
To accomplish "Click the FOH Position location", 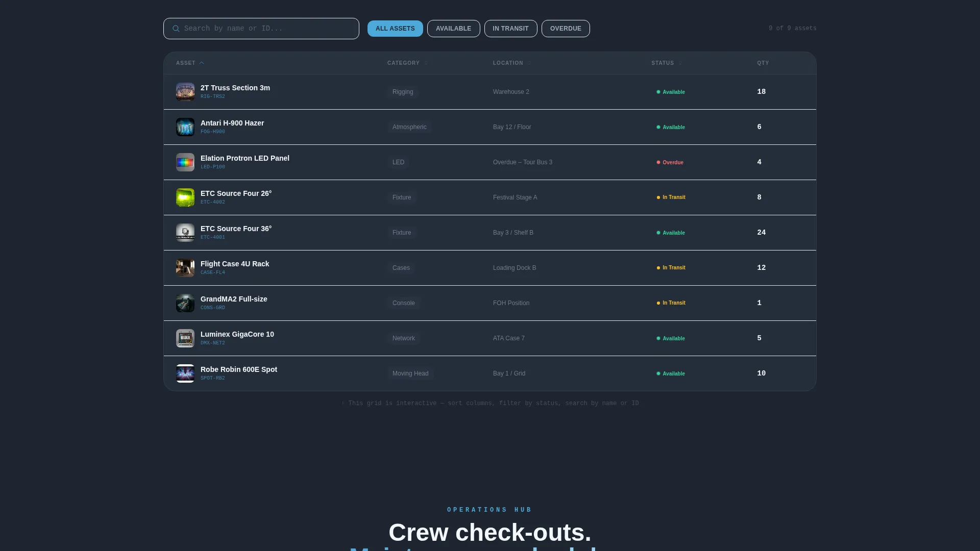I will point(511,303).
